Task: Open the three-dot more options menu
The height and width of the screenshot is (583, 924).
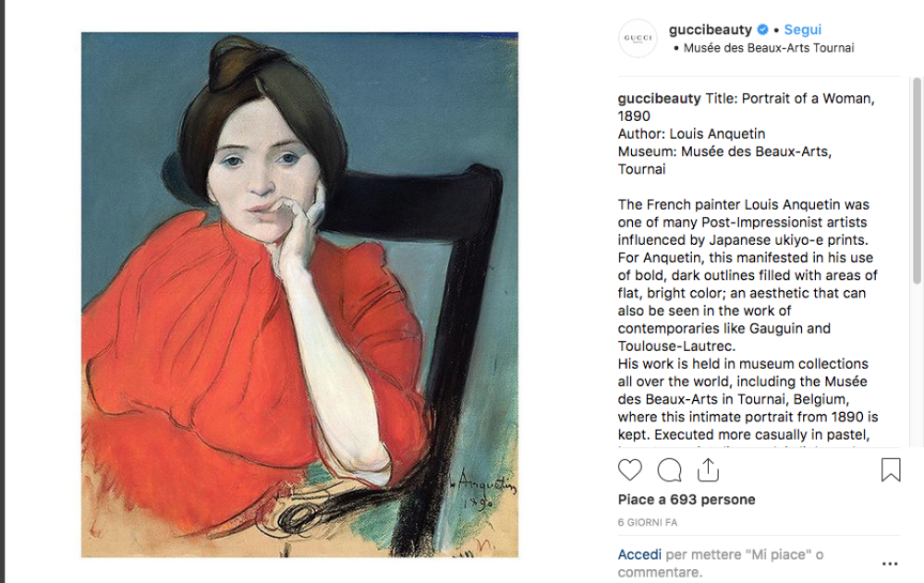Action: tap(890, 564)
